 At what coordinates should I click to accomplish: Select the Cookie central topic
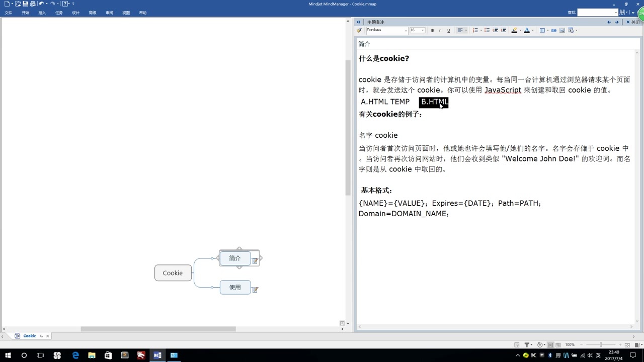click(x=173, y=273)
